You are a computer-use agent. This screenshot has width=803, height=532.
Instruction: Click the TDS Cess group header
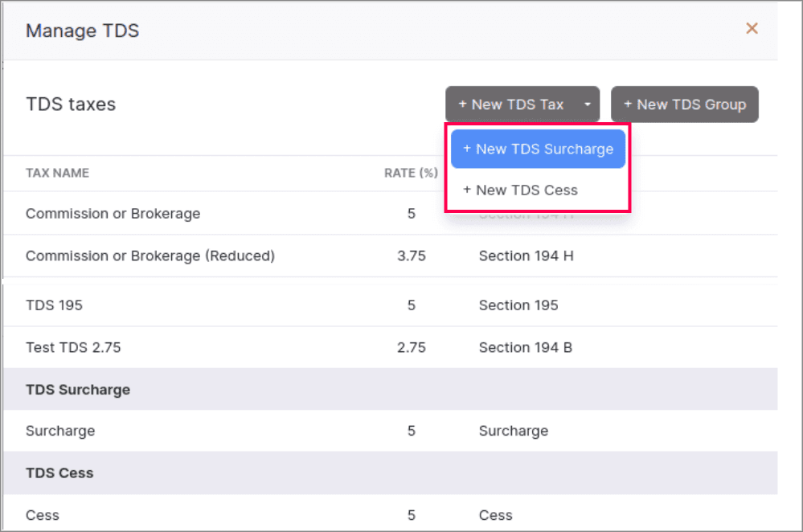59,473
